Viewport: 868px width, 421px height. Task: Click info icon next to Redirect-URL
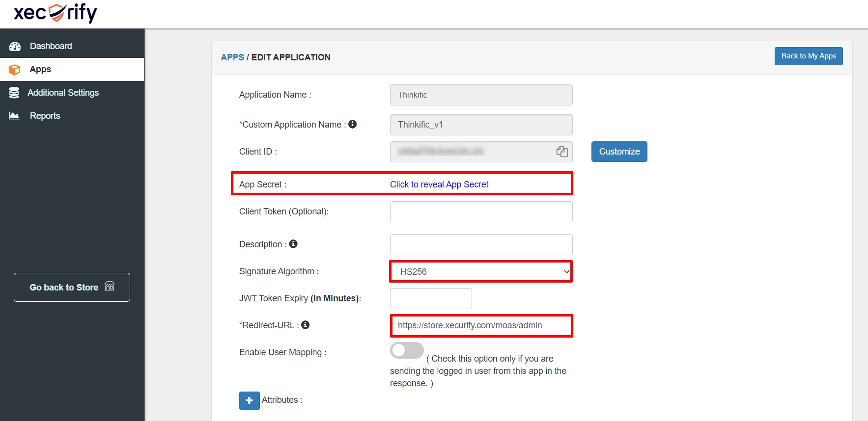(305, 325)
